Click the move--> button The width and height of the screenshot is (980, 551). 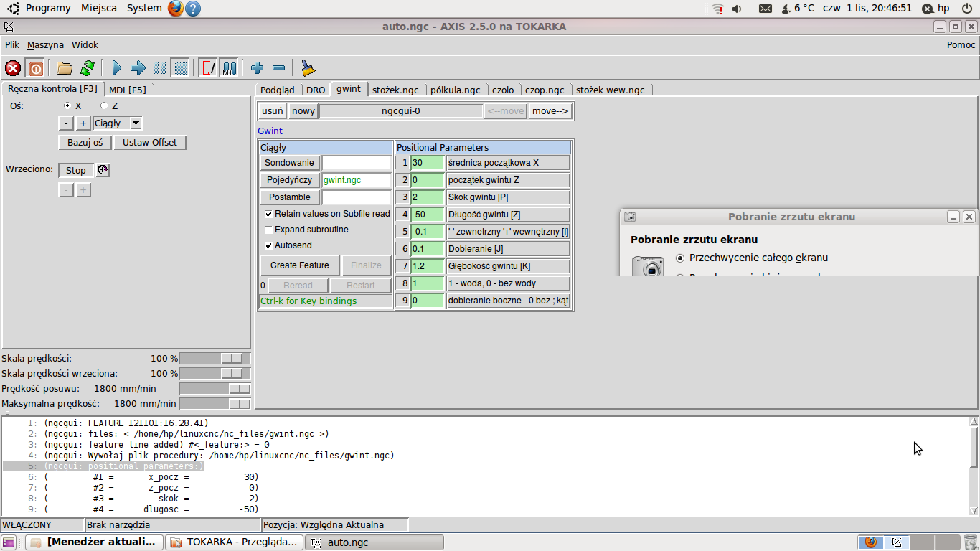coord(550,111)
